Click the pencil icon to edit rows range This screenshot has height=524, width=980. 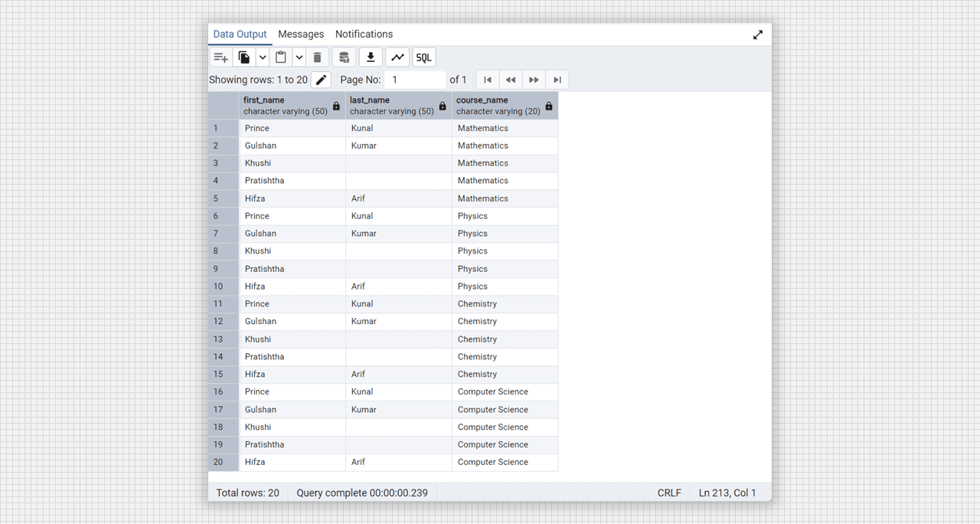tap(322, 80)
